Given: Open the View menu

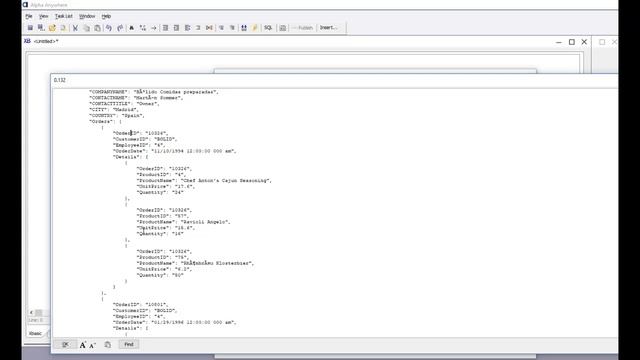Looking at the screenshot, I should click(x=43, y=16).
